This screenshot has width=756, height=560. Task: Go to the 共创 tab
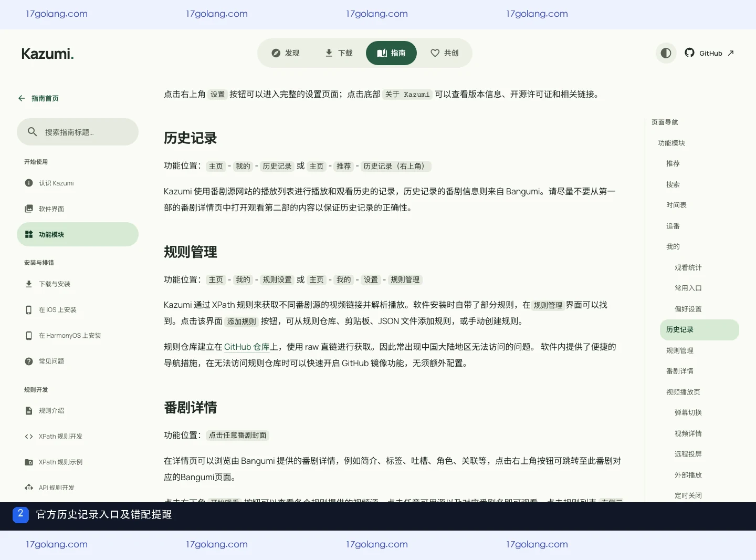pos(444,53)
